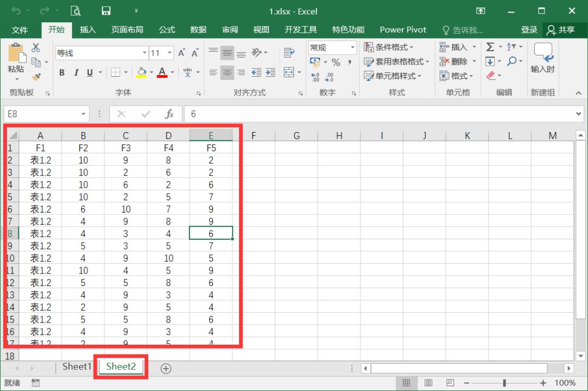Click the Undo arrow in quick access toolbar
Viewport: 588px width, 391px height.
16,11
